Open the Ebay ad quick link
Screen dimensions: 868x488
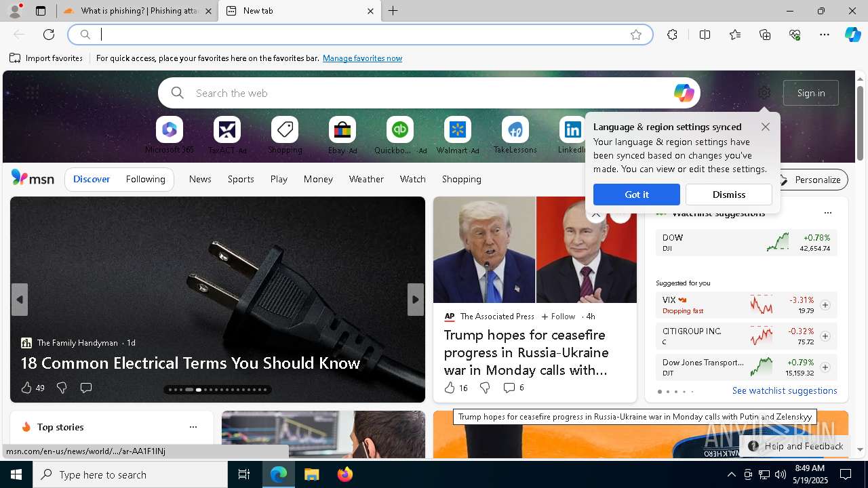coord(342,135)
